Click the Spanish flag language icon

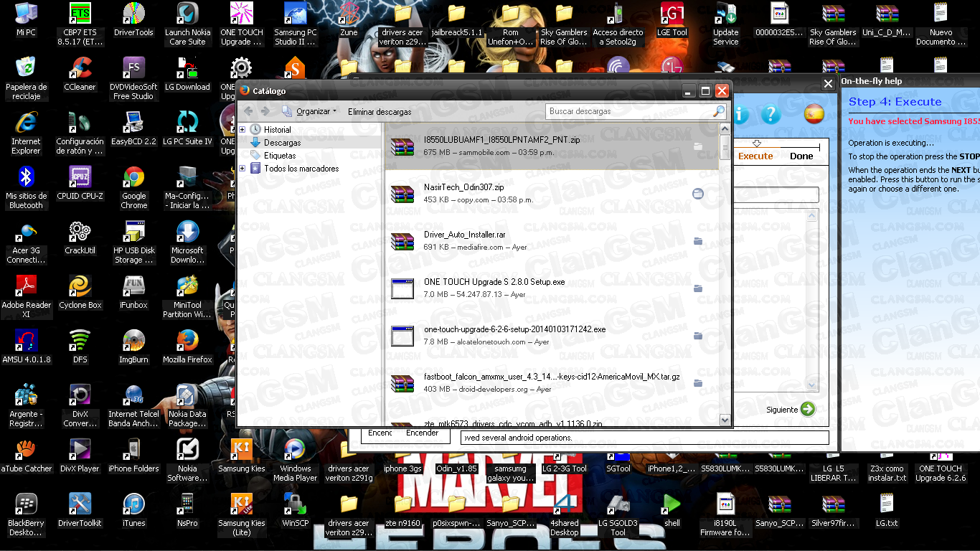814,114
